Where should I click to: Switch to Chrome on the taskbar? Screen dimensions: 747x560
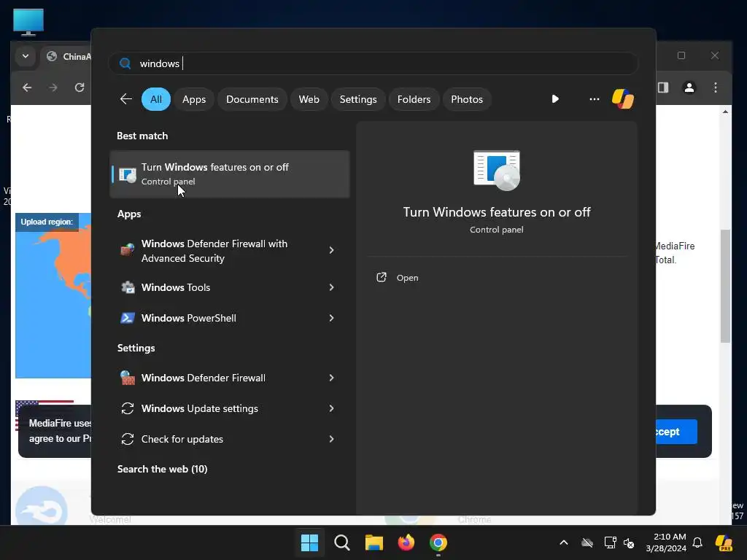tap(438, 542)
